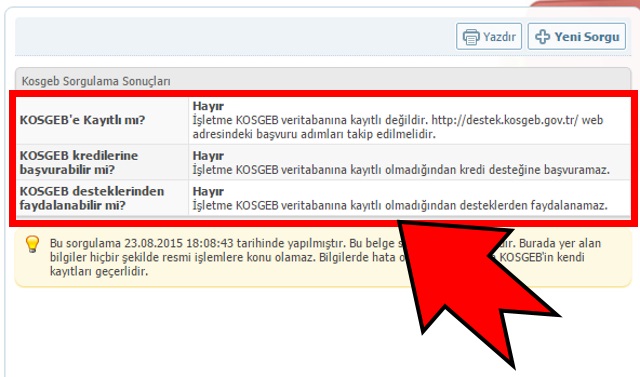
Task: Click the Hayır answer for KOSGEB'e Kayıtlı mı
Action: click(x=208, y=106)
